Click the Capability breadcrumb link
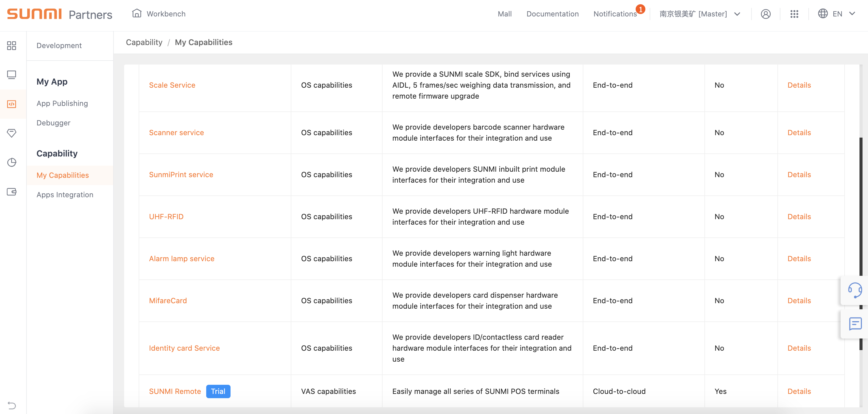 (144, 42)
